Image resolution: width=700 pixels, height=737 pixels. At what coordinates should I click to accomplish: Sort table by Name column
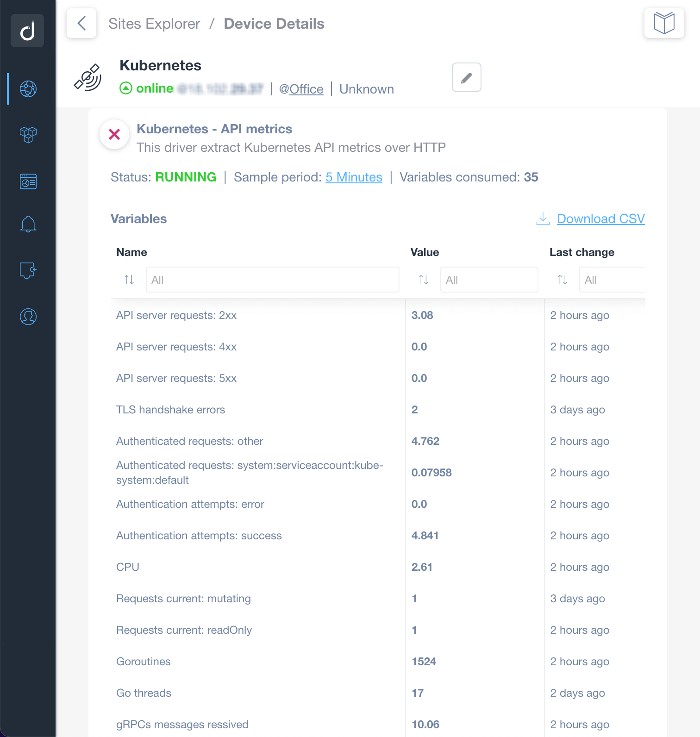(x=129, y=280)
